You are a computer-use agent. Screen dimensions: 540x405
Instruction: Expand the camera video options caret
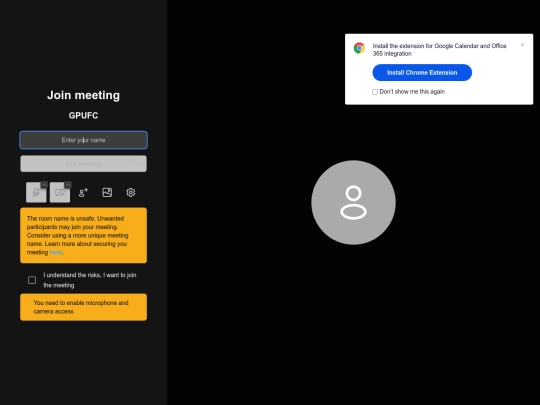(x=68, y=185)
